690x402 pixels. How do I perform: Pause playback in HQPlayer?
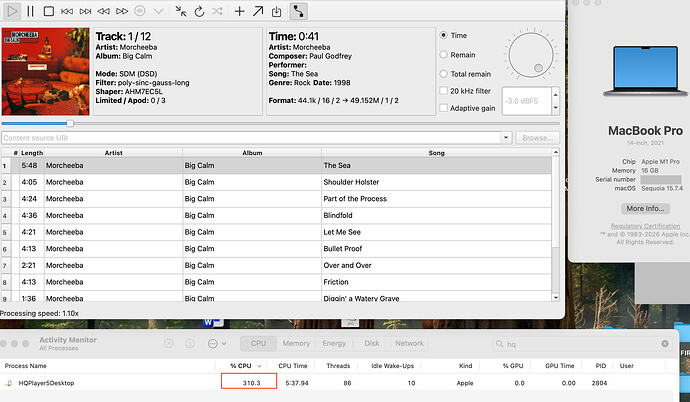30,11
